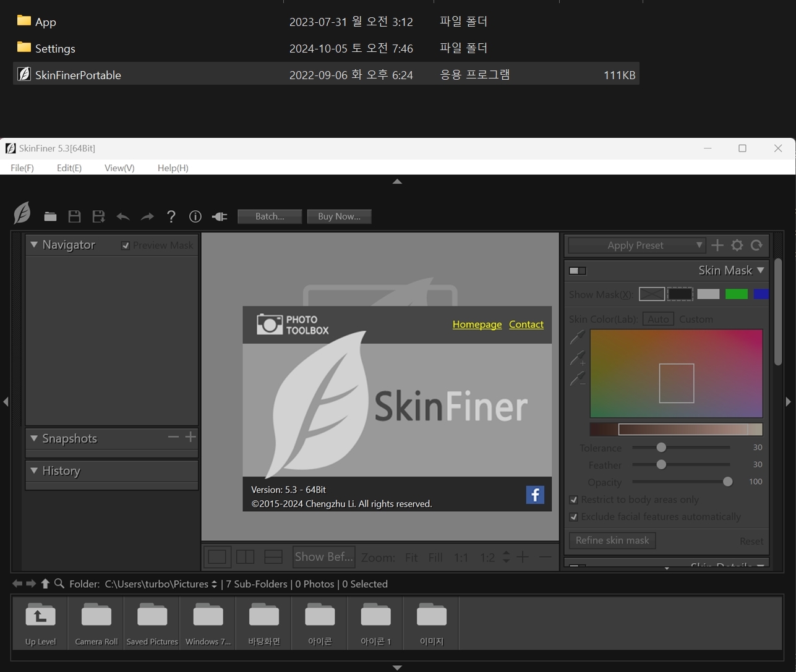
Task: Select the eyedropper plus tool
Action: [x=578, y=358]
